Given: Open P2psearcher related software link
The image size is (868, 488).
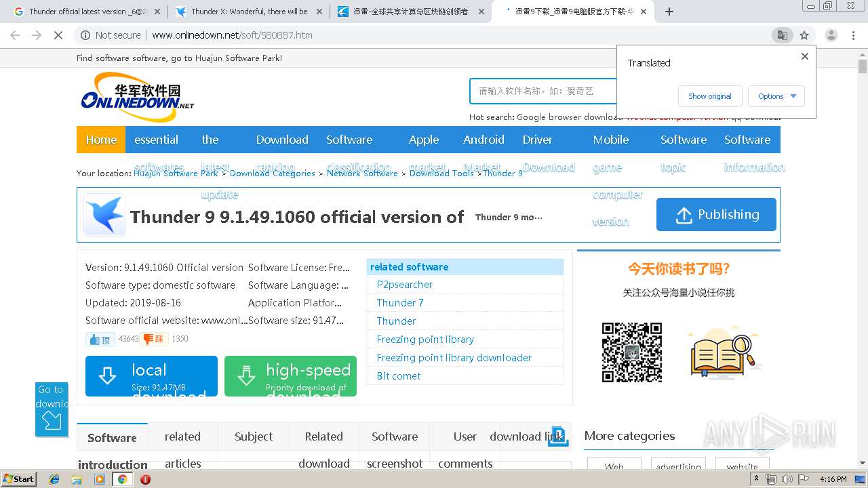Looking at the screenshot, I should 404,285.
